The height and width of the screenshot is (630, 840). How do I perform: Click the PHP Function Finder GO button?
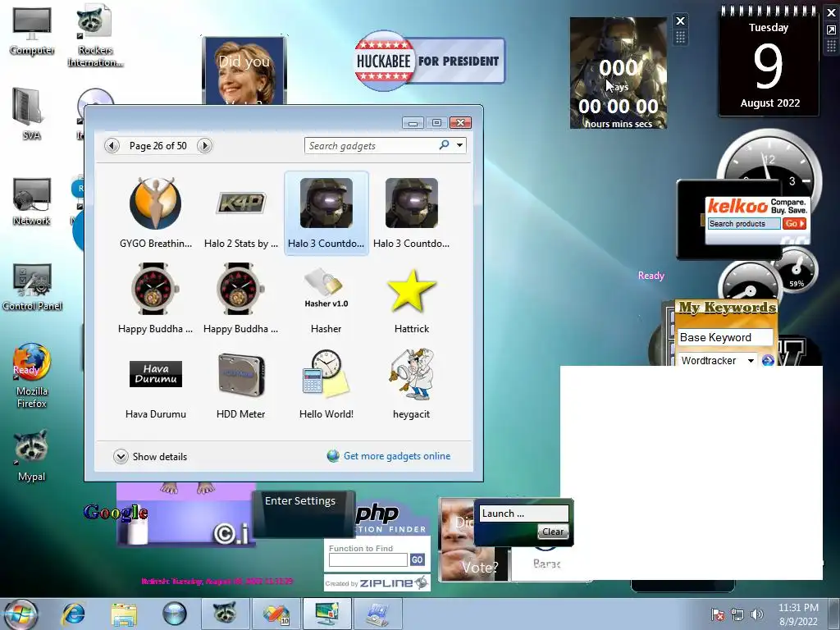418,559
